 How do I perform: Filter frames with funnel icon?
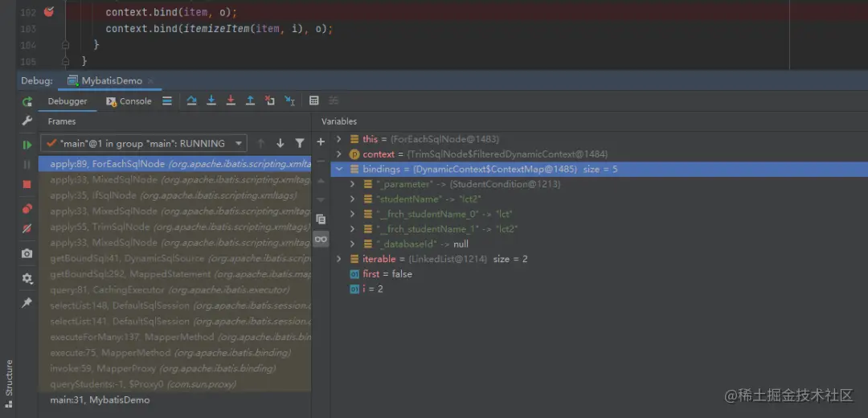300,143
